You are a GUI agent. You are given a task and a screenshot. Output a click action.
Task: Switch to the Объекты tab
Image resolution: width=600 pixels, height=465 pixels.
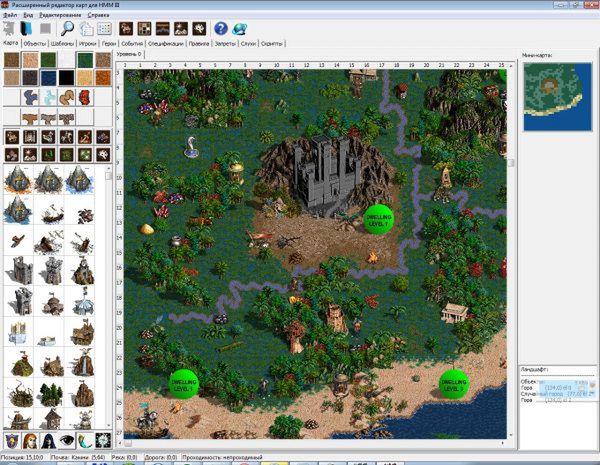point(35,44)
